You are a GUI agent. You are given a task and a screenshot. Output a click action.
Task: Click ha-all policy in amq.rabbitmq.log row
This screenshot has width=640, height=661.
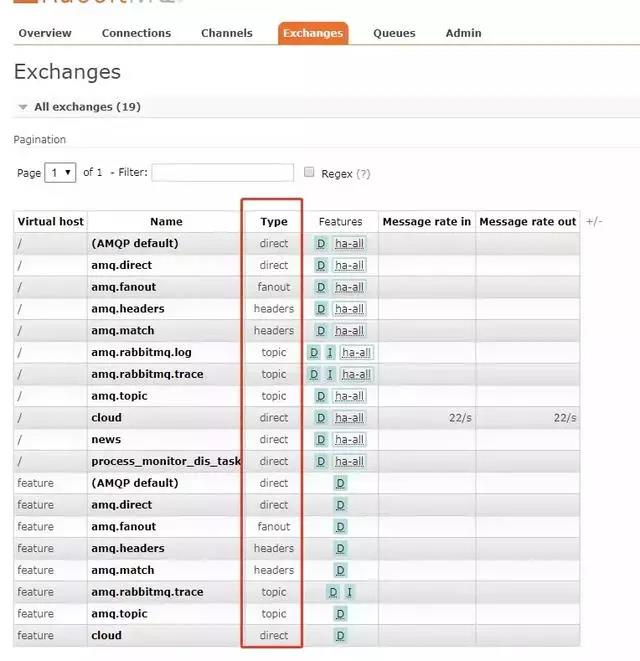(x=356, y=352)
